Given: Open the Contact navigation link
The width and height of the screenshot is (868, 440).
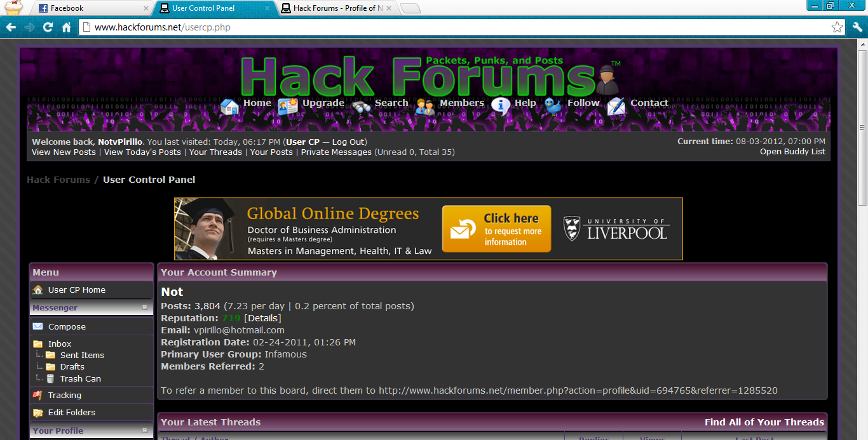Looking at the screenshot, I should pyautogui.click(x=649, y=103).
